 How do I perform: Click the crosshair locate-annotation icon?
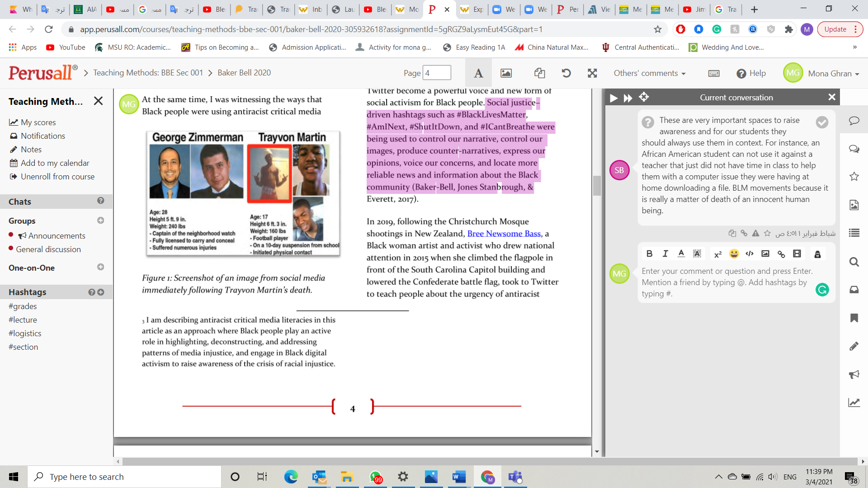tap(644, 97)
